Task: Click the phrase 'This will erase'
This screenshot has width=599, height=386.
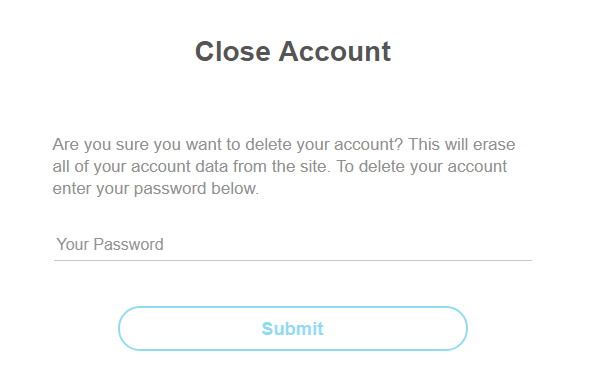Action: [x=462, y=144]
